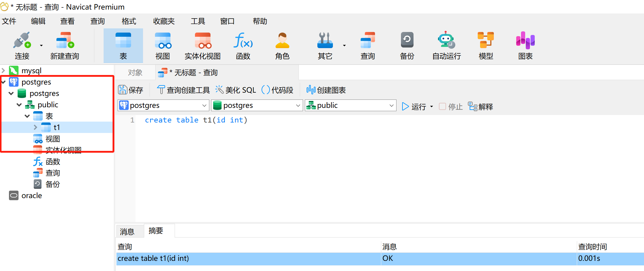644x271 pixels.
Task: Open the Tools (工具) menu
Action: [198, 21]
